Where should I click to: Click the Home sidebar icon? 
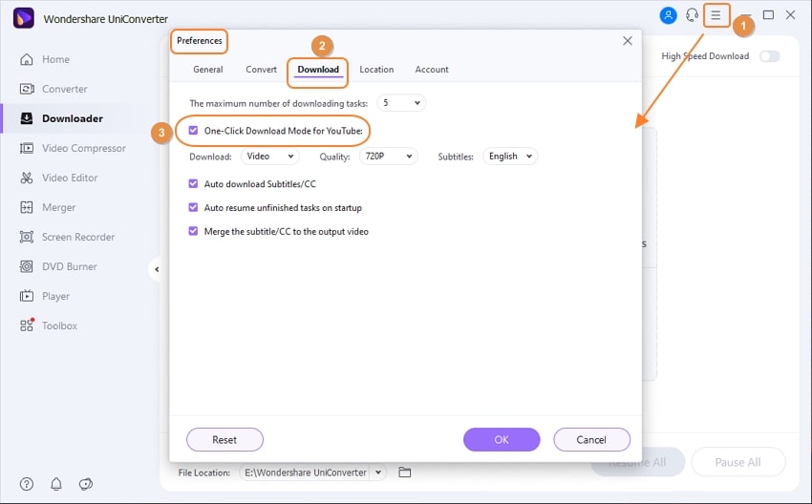coord(27,59)
